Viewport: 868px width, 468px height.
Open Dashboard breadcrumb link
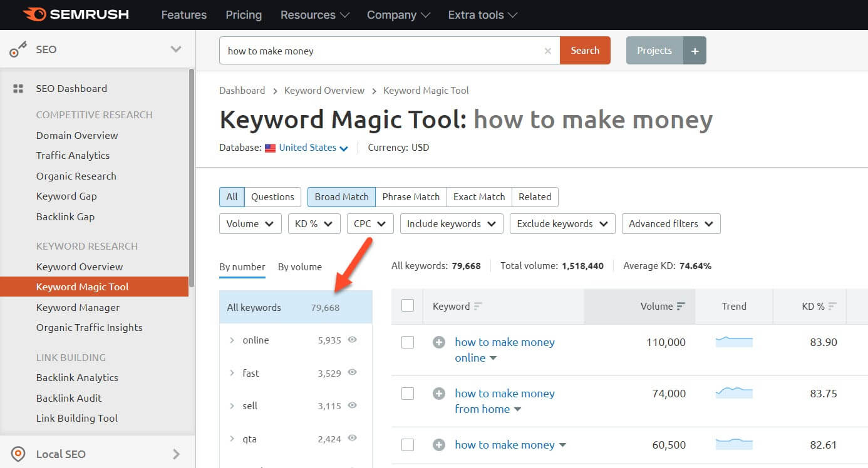click(x=242, y=91)
